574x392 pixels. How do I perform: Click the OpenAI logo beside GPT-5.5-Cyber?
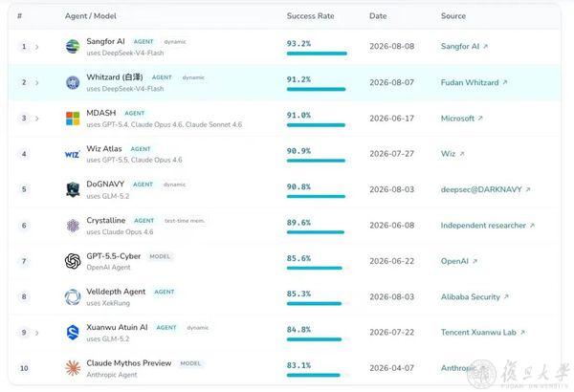(x=73, y=261)
